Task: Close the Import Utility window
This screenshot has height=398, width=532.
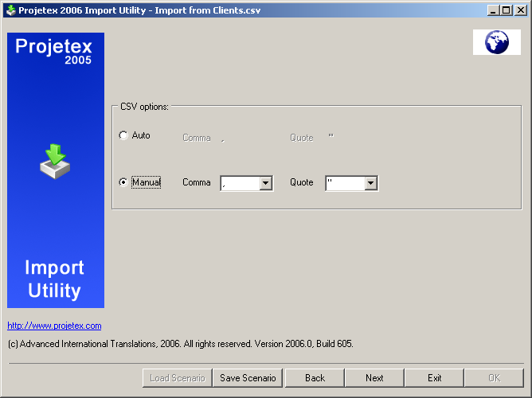Action: point(521,10)
